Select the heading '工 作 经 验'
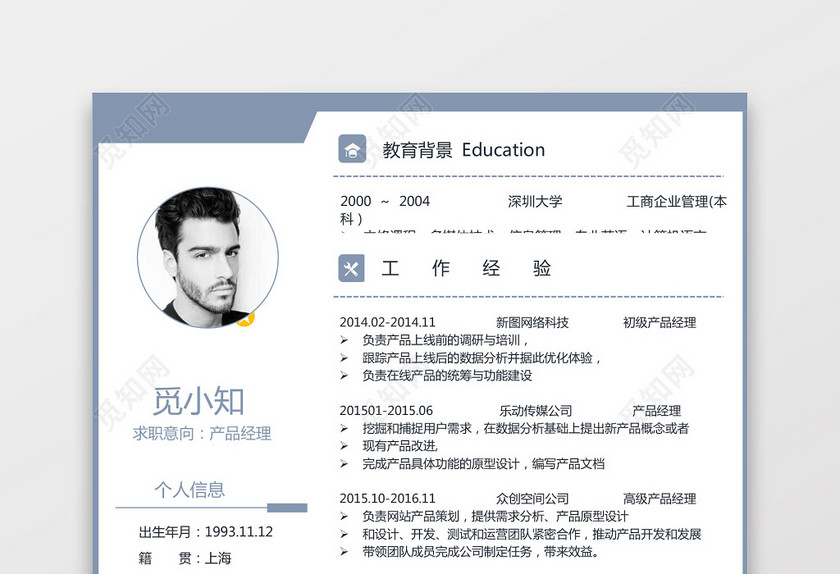840x574 pixels. coord(466,268)
